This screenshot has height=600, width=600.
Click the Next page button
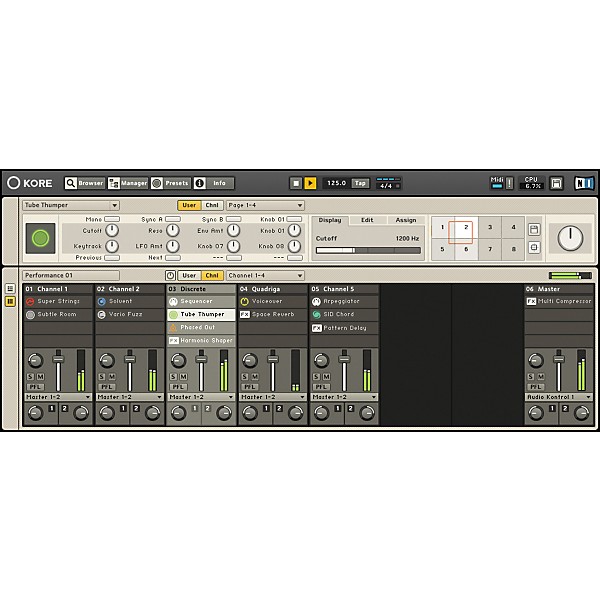coord(173,258)
